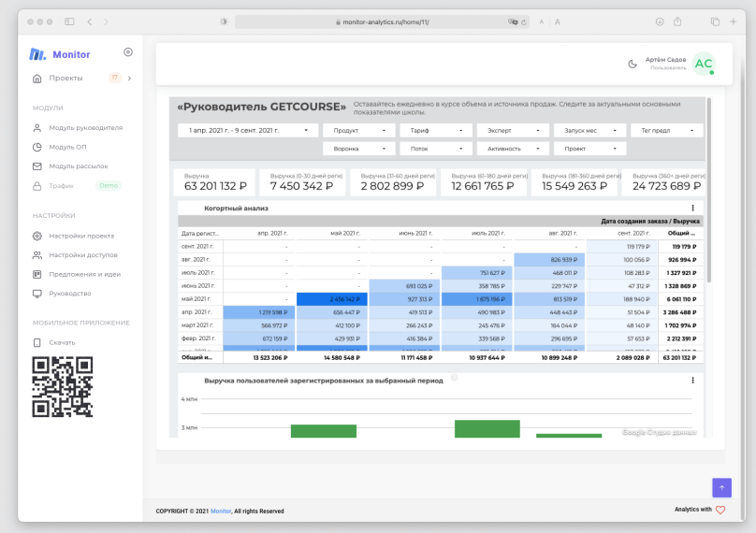Toggle dark mode with the moon icon
This screenshot has width=756, height=533.
632,64
